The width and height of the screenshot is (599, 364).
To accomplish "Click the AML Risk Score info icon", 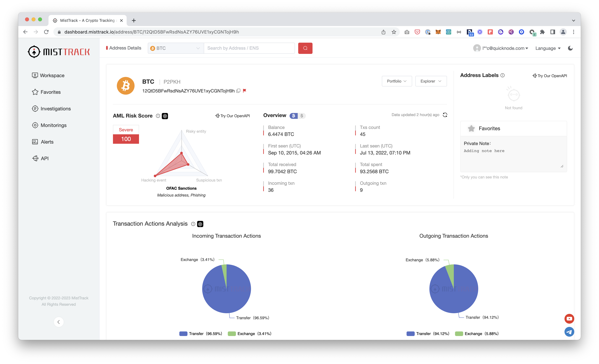I will click(x=158, y=116).
